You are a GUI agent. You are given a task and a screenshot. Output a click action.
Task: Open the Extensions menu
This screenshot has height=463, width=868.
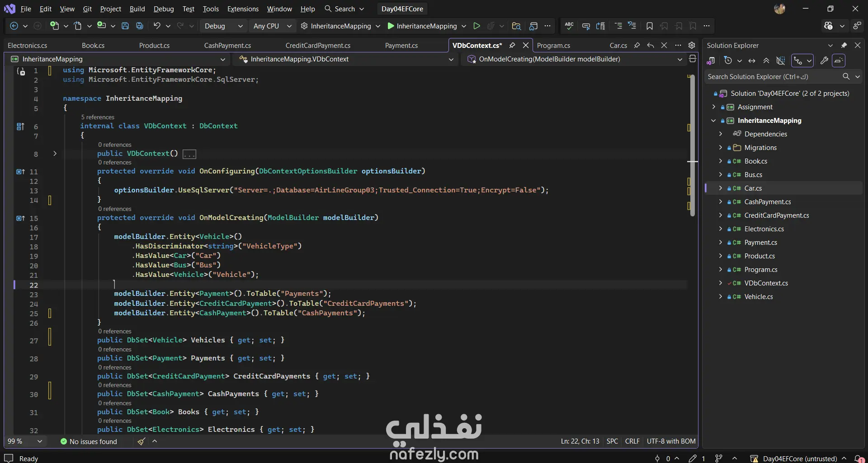pyautogui.click(x=243, y=9)
